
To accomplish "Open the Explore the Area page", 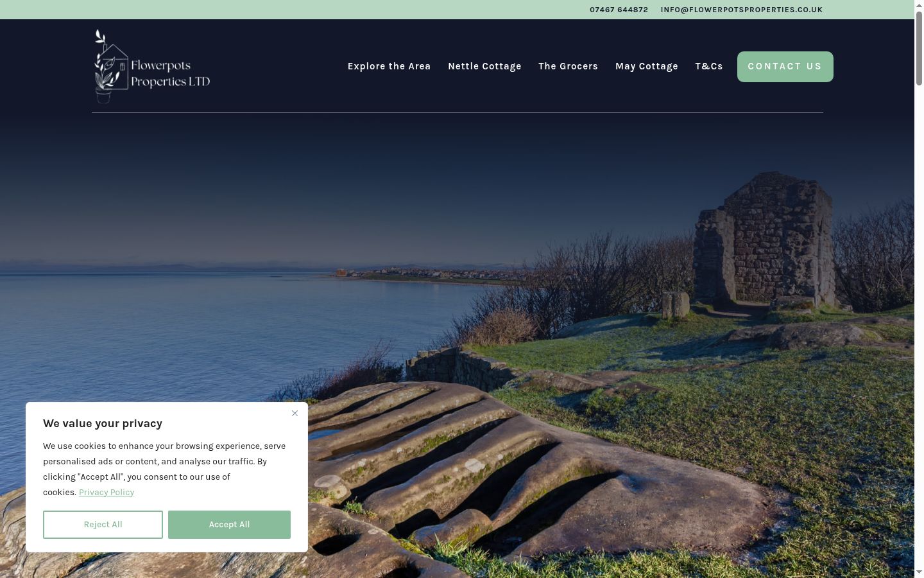I will click(389, 66).
